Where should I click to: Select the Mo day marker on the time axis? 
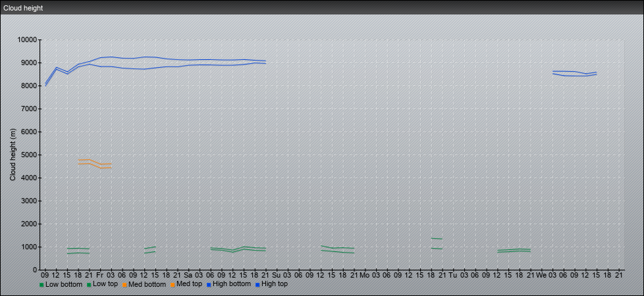tap(364, 274)
